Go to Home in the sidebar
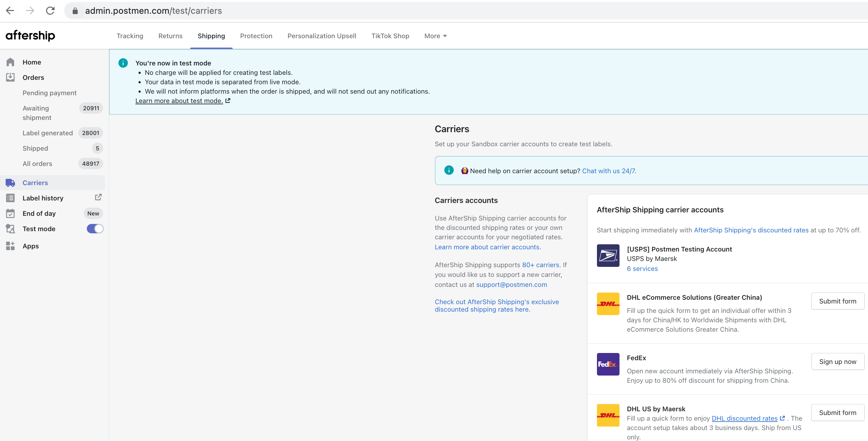Screen dimensions: 868x441 (32, 62)
